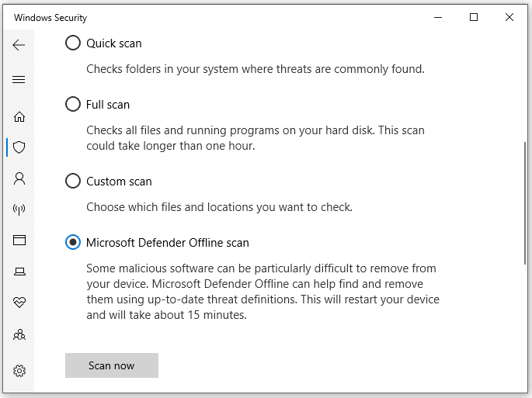Image resolution: width=532 pixels, height=398 pixels.
Task: Open Virus & threat protection shield icon
Action: pos(19,147)
